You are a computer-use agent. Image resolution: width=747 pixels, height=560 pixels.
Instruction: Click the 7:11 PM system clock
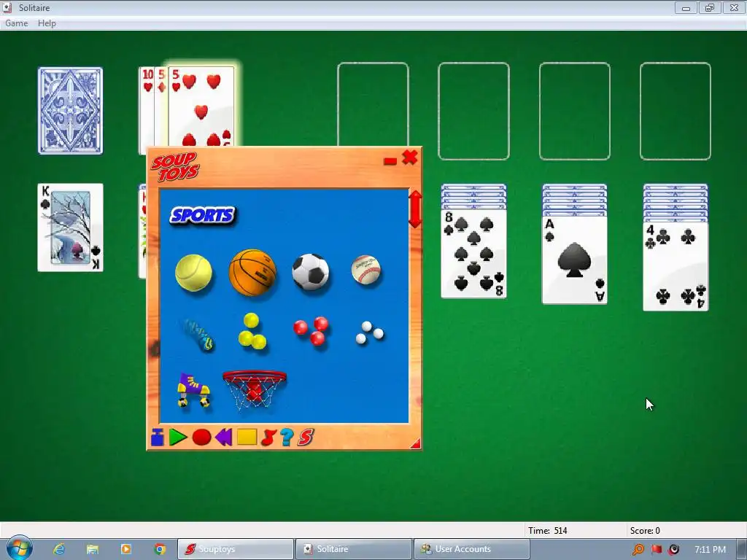710,550
